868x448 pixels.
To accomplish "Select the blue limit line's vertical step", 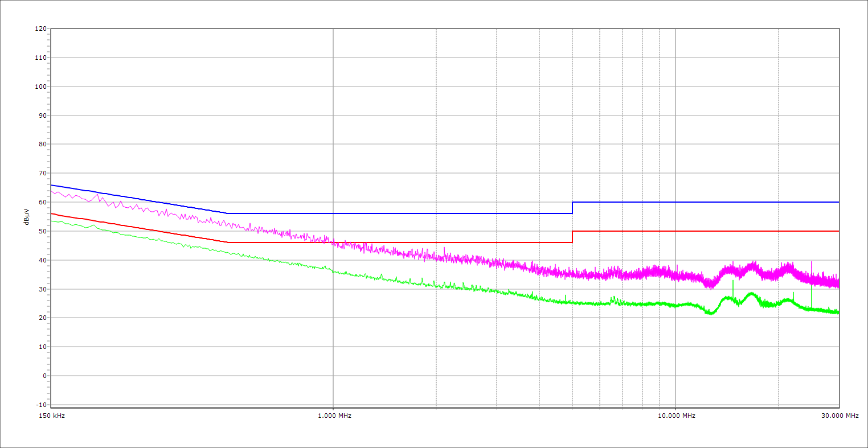I will pyautogui.click(x=572, y=208).
